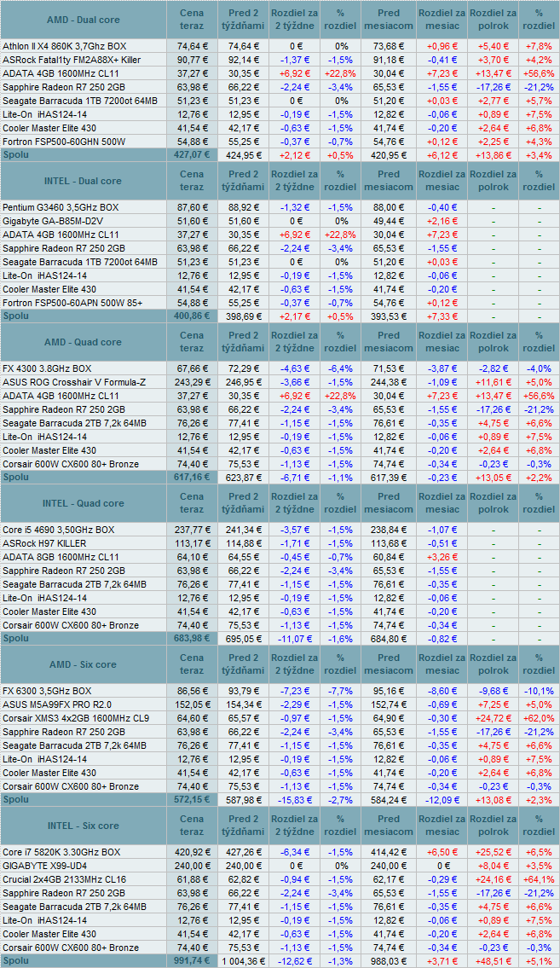The height and width of the screenshot is (968, 560).
Task: Click the '+25,52 €' Core i7 half-year difference
Action: [x=494, y=852]
